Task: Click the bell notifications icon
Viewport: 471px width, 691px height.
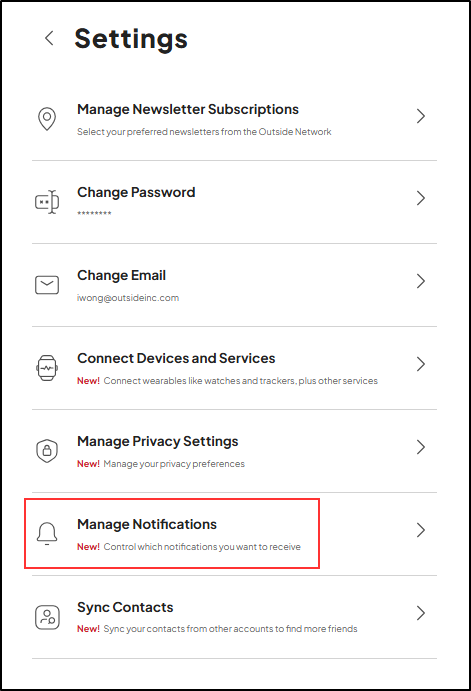Action: pyautogui.click(x=47, y=534)
